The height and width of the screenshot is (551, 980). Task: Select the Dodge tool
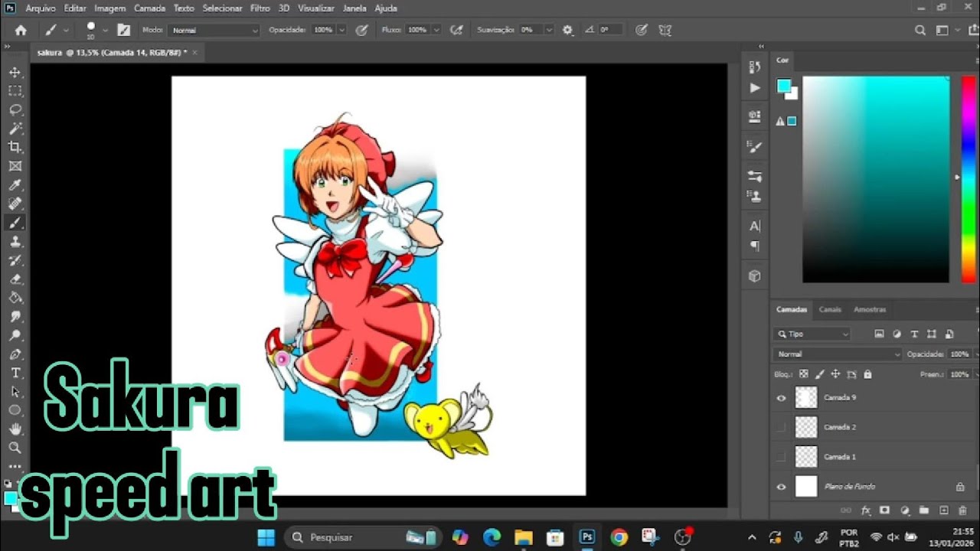[x=15, y=335]
